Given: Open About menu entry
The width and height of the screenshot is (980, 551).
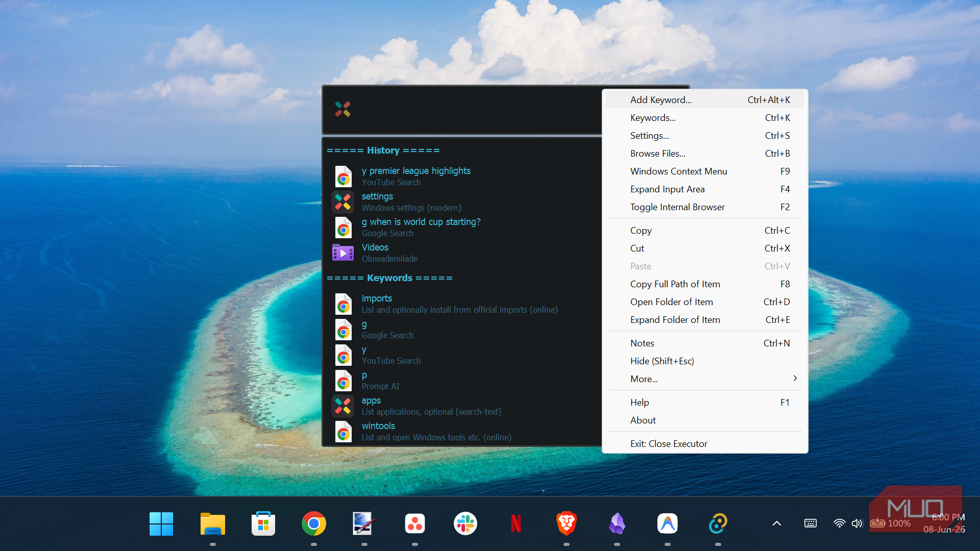Looking at the screenshot, I should click(705, 420).
